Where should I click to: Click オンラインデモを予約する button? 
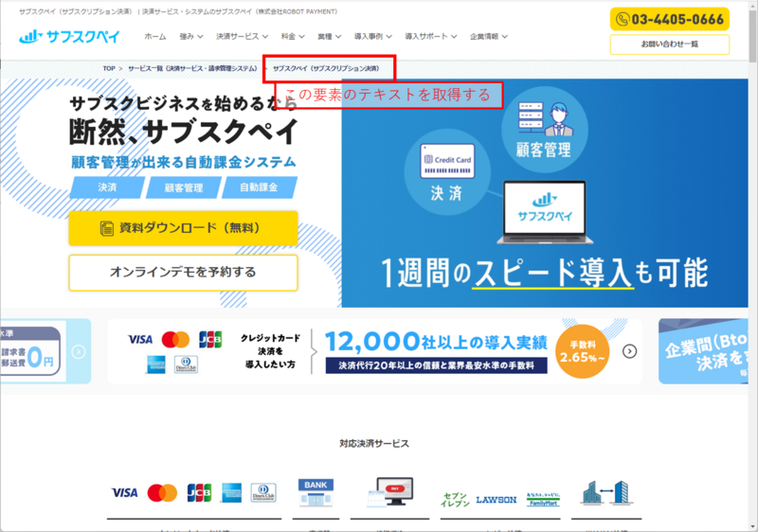(x=183, y=273)
